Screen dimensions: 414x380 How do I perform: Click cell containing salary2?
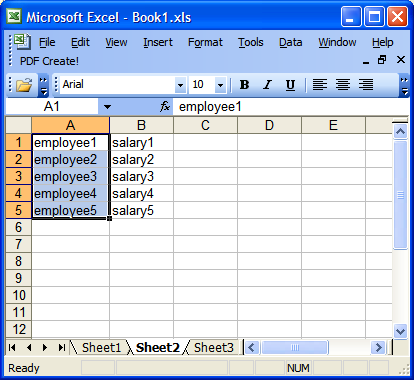click(141, 159)
